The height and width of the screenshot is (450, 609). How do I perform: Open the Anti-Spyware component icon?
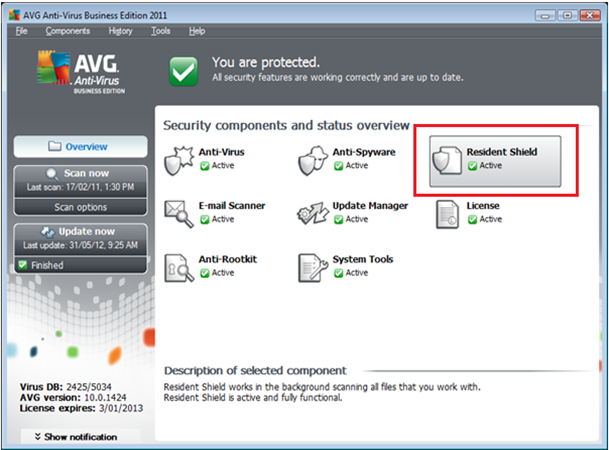coord(313,161)
